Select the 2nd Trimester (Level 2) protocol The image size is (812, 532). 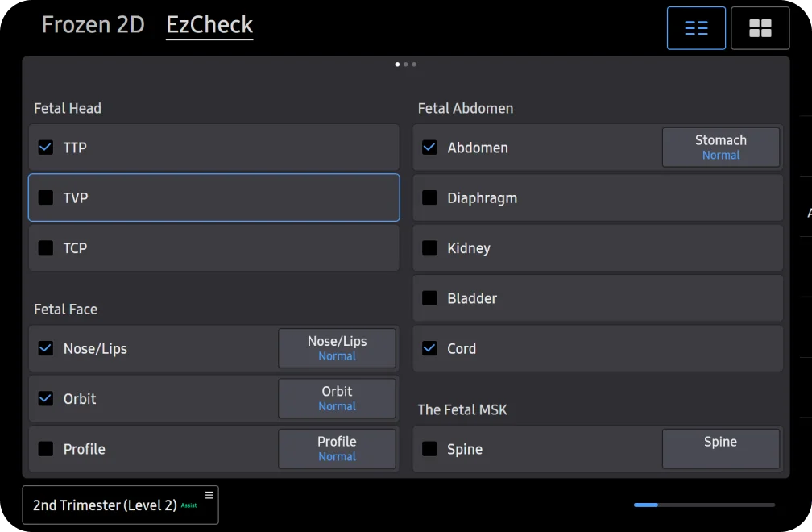[105, 505]
